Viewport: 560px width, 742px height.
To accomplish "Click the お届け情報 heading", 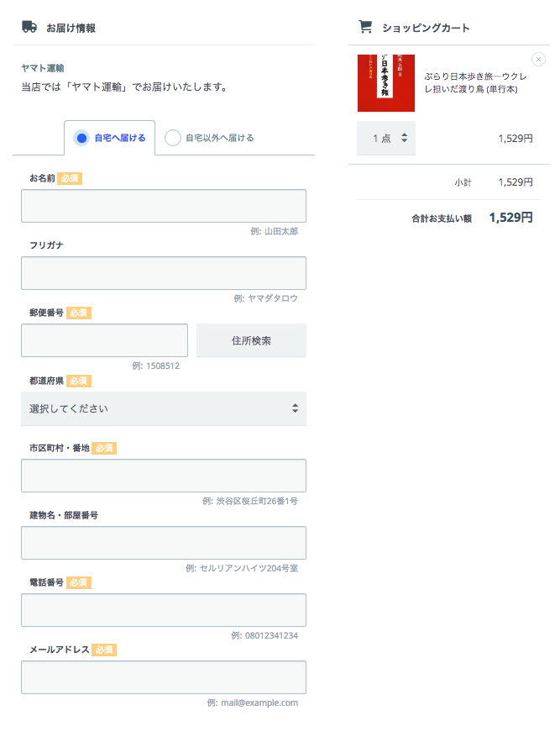I will 71,28.
